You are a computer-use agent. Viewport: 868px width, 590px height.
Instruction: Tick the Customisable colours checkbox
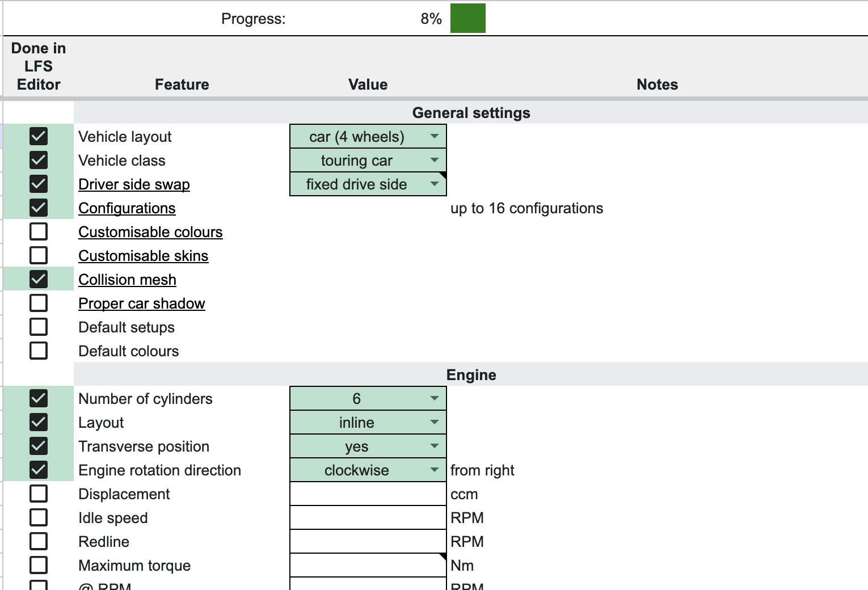click(x=39, y=231)
